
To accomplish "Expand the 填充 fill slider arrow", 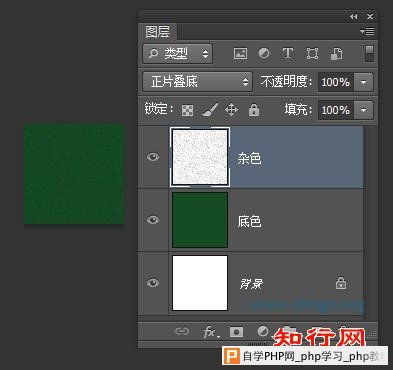I will 363,110.
